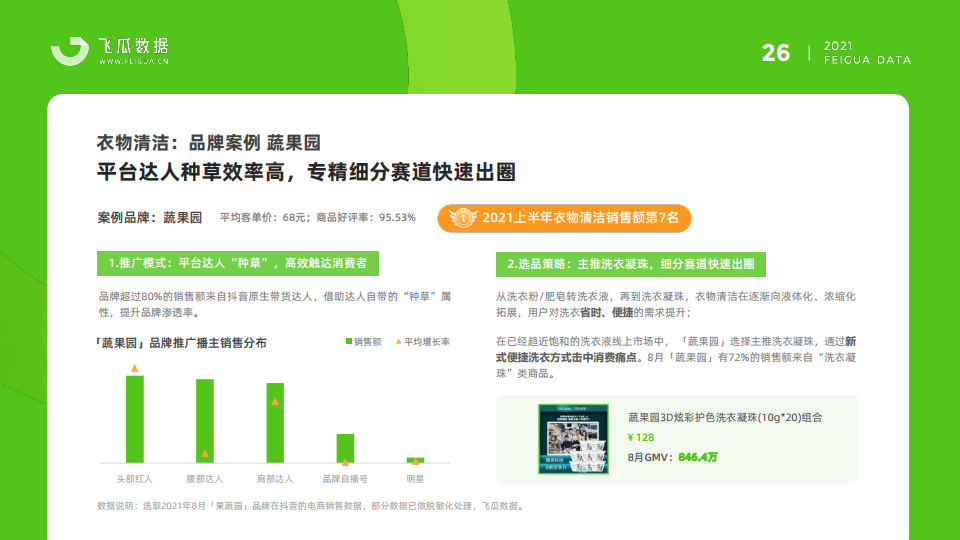Select the green 头部红人 sales bar
Screen dimensions: 960x540
(134, 419)
